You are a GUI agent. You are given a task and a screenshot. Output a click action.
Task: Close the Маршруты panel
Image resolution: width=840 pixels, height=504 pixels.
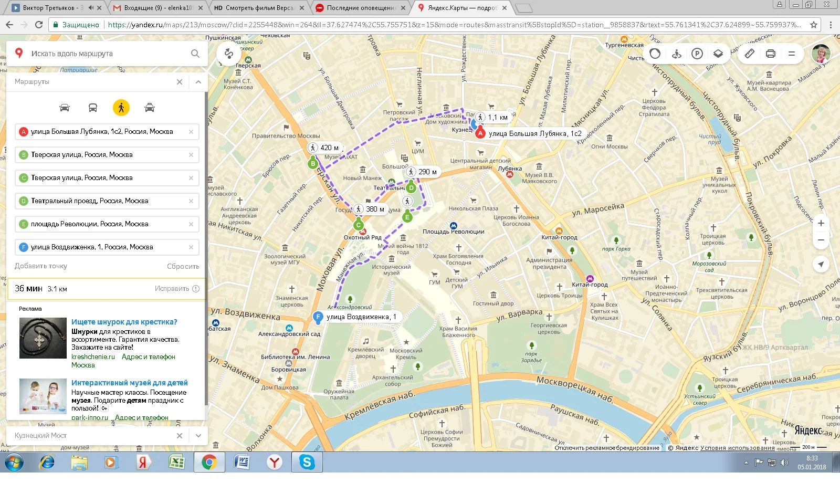click(x=180, y=82)
